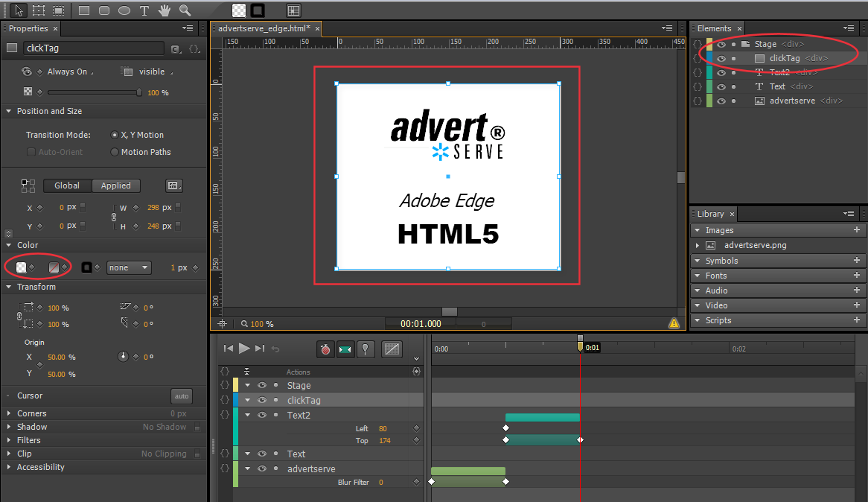Expand the Filters section
The height and width of the screenshot is (502, 868).
(9, 440)
